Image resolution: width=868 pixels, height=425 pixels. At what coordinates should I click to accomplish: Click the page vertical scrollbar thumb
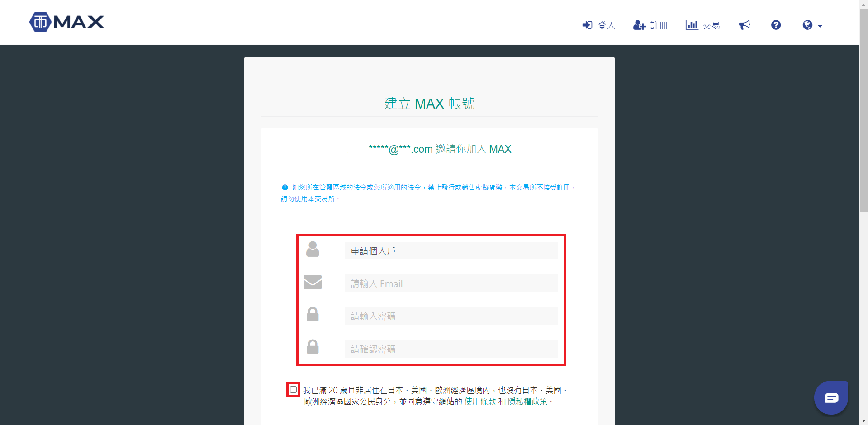pos(863,111)
